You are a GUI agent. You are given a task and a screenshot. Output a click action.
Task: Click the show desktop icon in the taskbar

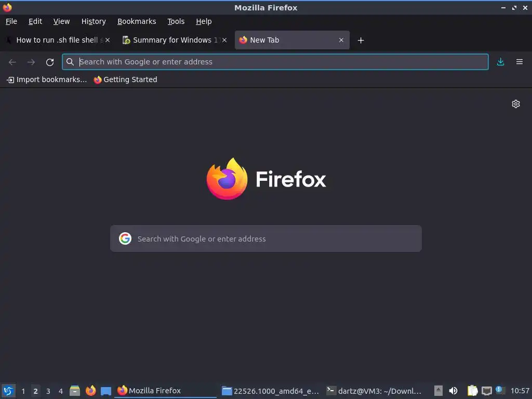(x=106, y=391)
